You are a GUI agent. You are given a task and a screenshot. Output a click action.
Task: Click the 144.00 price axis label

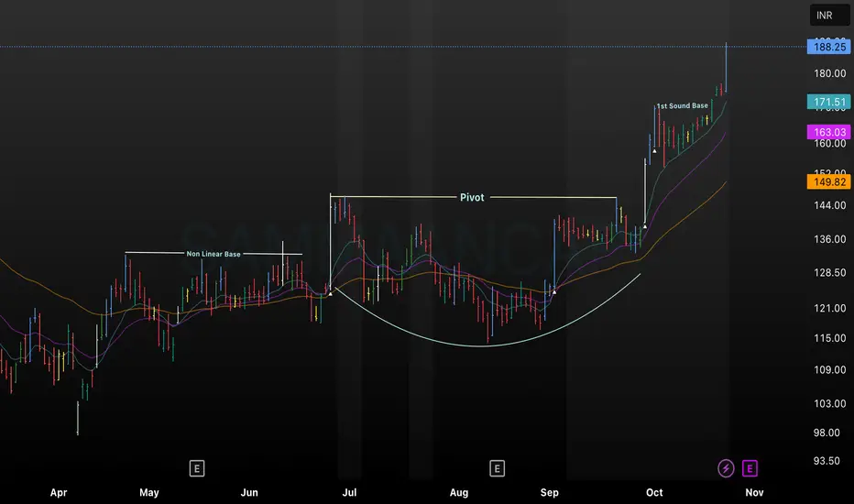click(829, 205)
